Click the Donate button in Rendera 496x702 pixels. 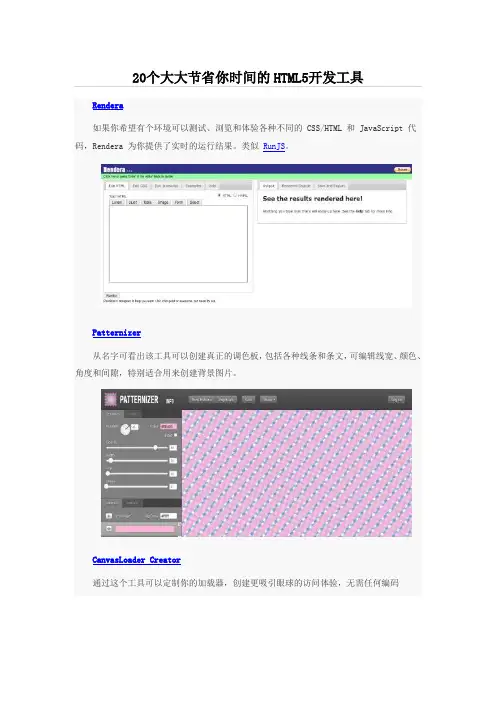pos(402,170)
